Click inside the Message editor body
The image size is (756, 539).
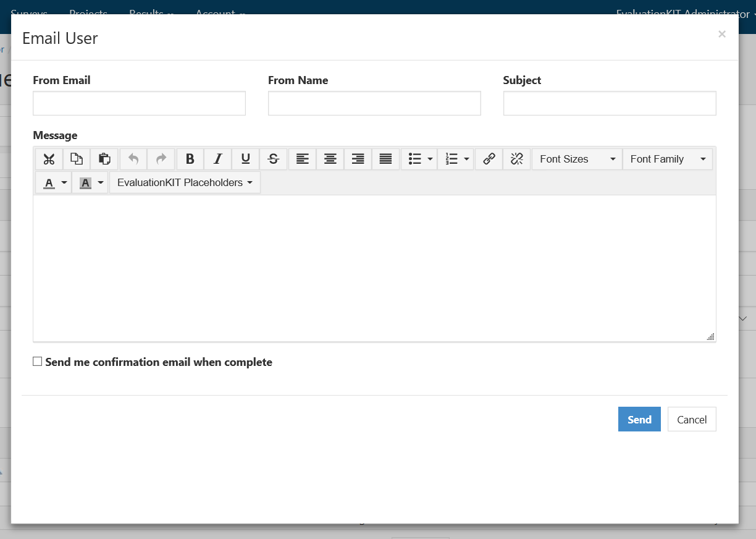374,267
